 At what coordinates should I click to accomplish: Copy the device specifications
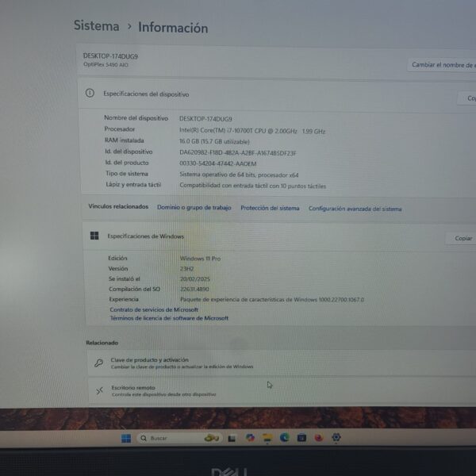(467, 98)
